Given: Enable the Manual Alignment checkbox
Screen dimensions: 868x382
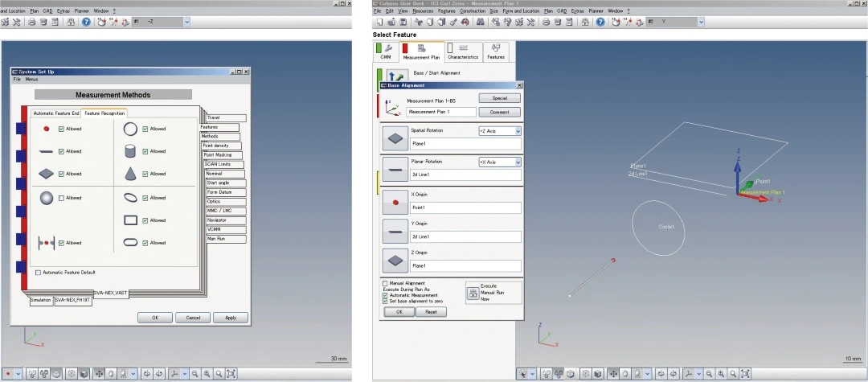Looking at the screenshot, I should click(385, 283).
